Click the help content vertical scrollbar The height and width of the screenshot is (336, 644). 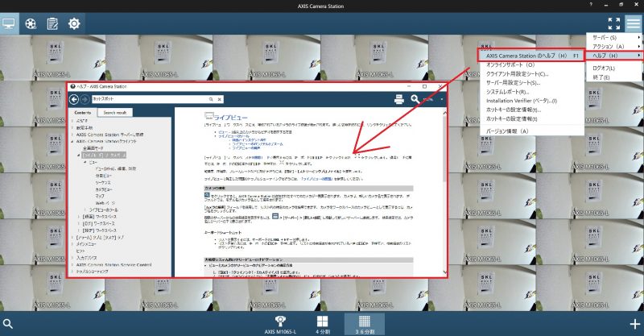click(444, 149)
